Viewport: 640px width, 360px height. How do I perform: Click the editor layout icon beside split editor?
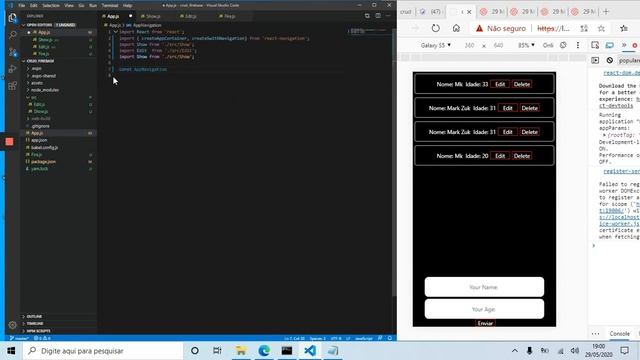(378, 16)
